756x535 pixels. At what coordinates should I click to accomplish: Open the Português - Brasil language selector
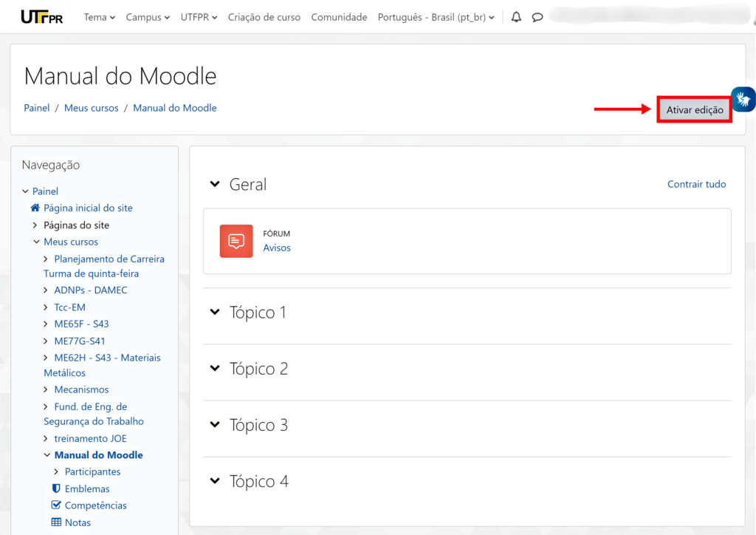pyautogui.click(x=436, y=18)
